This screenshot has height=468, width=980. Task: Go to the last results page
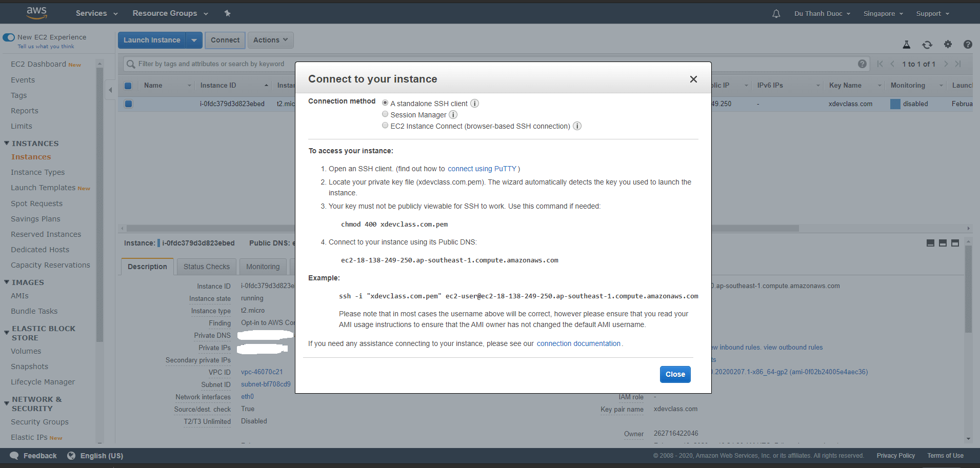click(958, 64)
